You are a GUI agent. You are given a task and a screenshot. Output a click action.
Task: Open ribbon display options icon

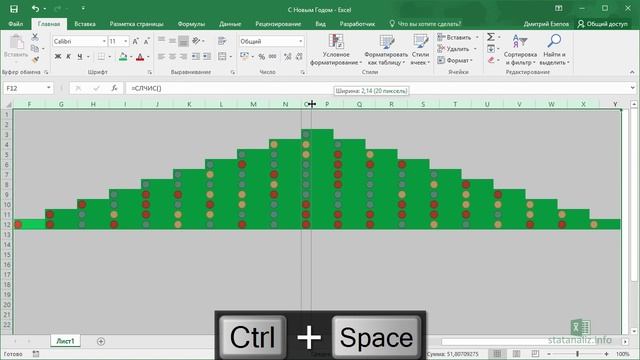pyautogui.click(x=559, y=9)
